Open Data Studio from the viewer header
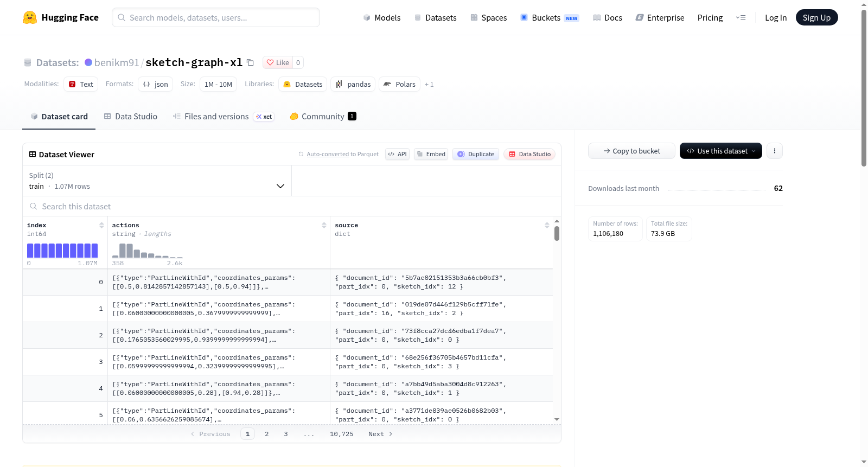 [529, 154]
